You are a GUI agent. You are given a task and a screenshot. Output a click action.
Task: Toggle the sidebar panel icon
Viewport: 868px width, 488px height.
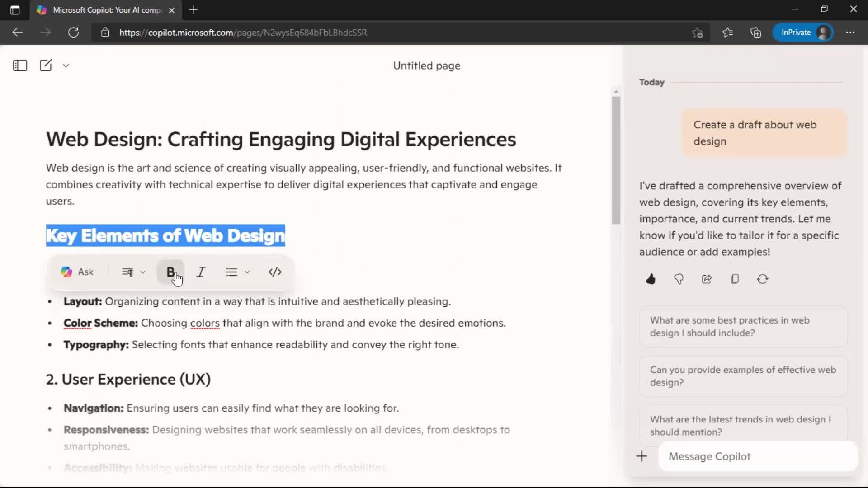pos(20,66)
